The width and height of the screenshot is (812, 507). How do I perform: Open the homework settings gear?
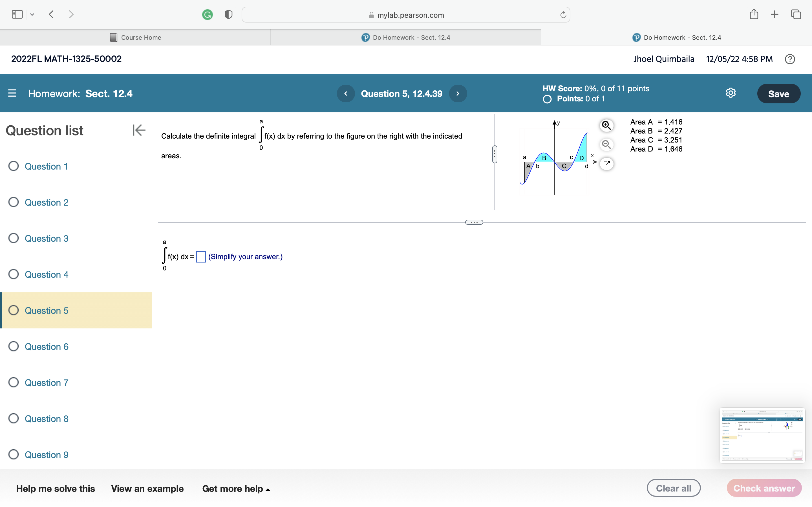(x=731, y=93)
